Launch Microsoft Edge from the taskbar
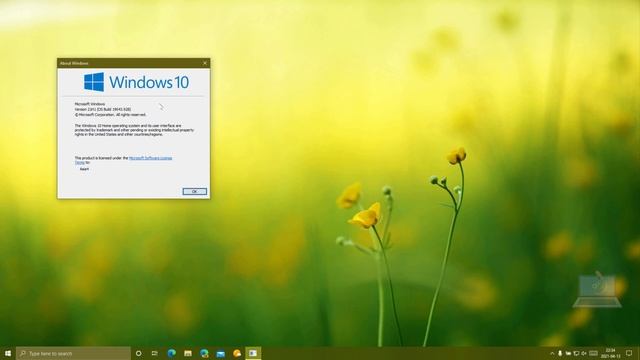 [x=171, y=353]
